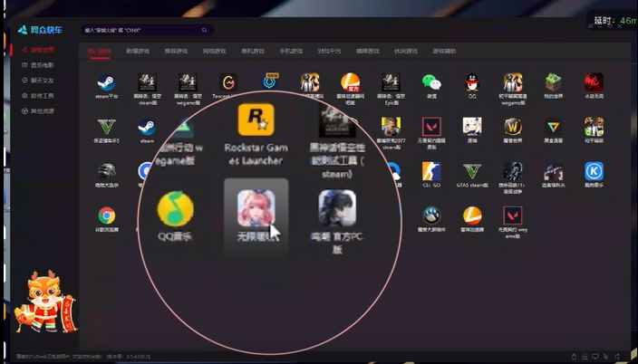The height and width of the screenshot is (364, 638).
Task: Launch 原神 anime character icon
Action: [472, 127]
